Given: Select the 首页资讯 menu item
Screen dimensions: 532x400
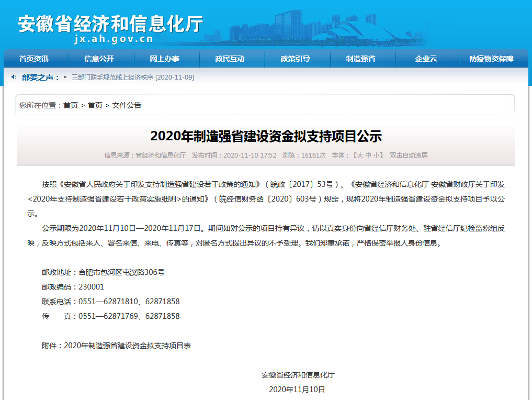Looking at the screenshot, I should tap(35, 59).
